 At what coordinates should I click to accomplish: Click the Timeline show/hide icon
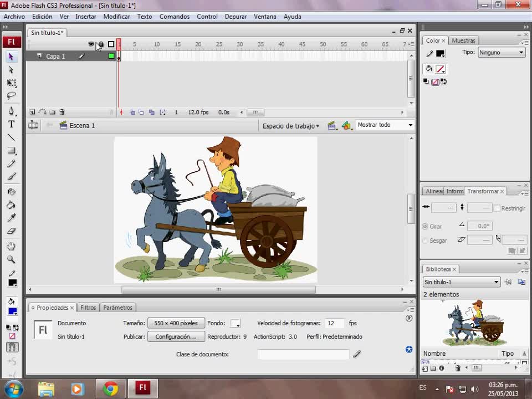pos(33,125)
